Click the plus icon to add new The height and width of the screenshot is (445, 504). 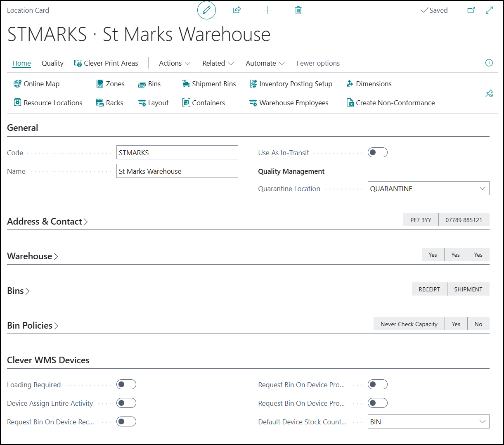tap(268, 10)
